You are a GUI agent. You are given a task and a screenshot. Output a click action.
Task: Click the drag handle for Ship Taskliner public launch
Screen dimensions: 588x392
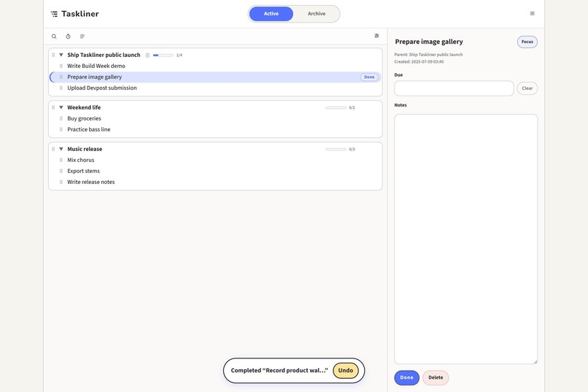click(x=53, y=55)
